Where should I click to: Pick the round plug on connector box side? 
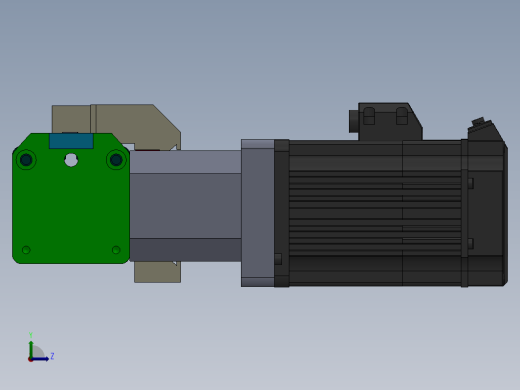(x=353, y=121)
